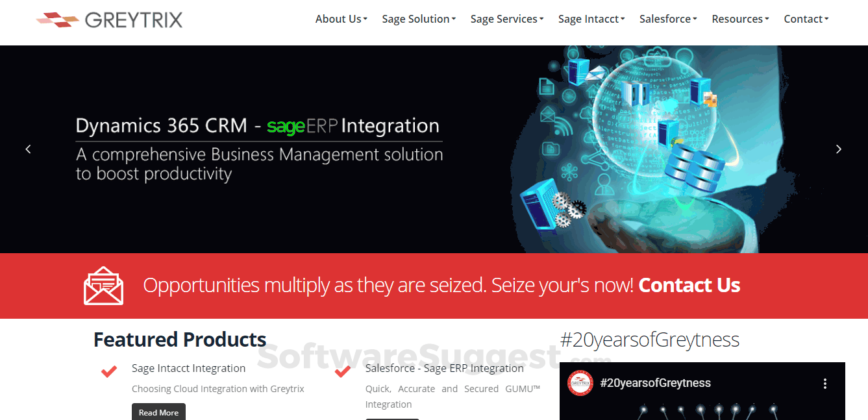This screenshot has width=868, height=420.
Task: Click the checkmark beside Sage Intacct Integration
Action: pyautogui.click(x=108, y=371)
